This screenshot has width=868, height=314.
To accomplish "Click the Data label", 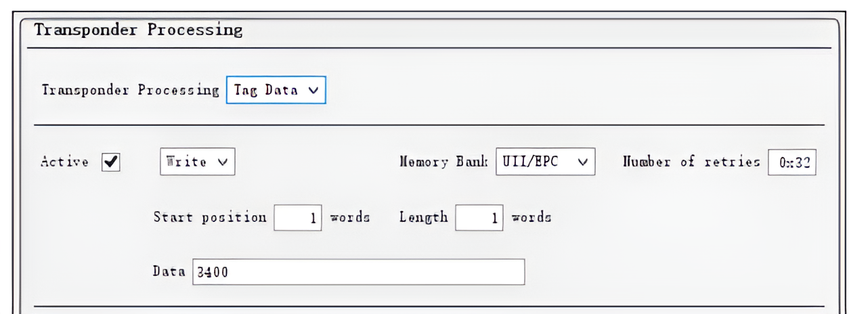I will 169,272.
